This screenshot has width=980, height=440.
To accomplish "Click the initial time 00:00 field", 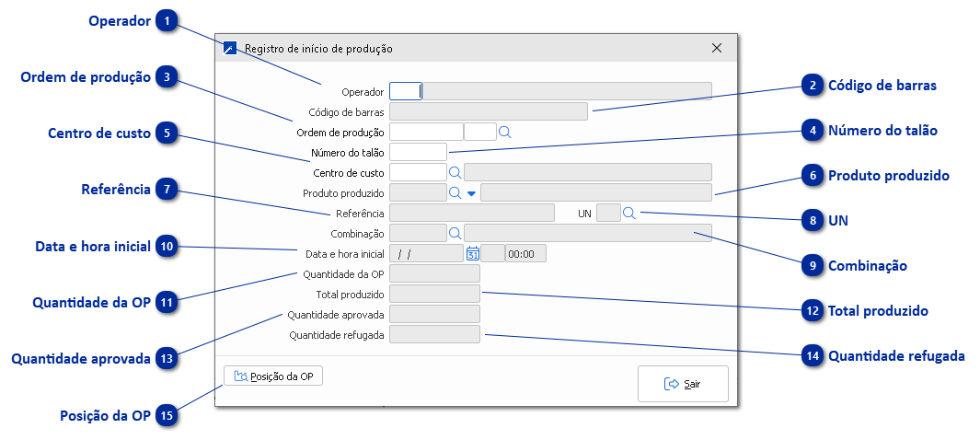I will click(525, 253).
